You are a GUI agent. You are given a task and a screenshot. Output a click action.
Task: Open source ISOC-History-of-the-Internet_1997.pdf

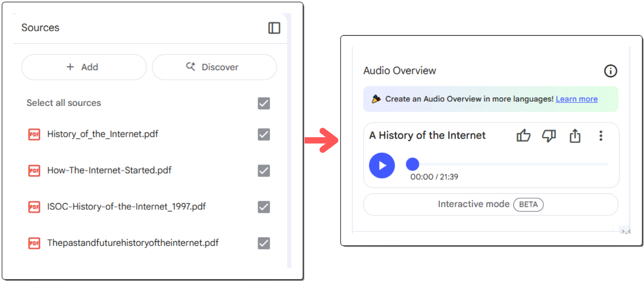[126, 207]
